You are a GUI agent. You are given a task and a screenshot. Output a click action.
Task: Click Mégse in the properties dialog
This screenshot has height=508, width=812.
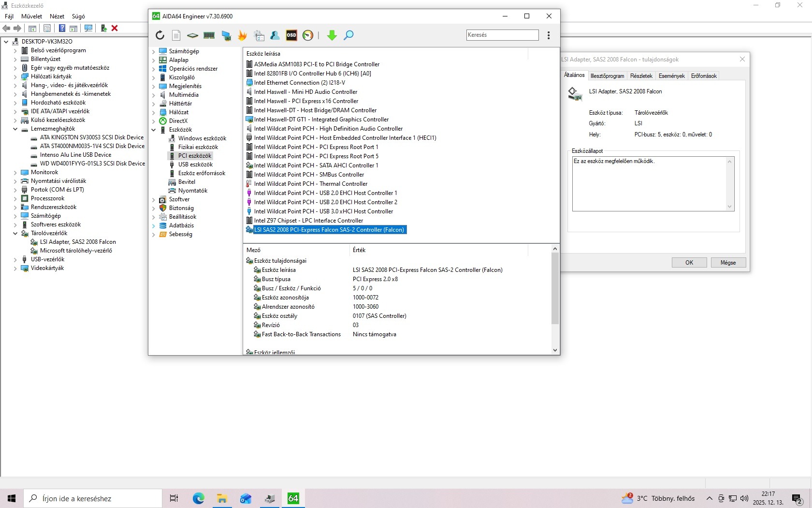(x=728, y=263)
